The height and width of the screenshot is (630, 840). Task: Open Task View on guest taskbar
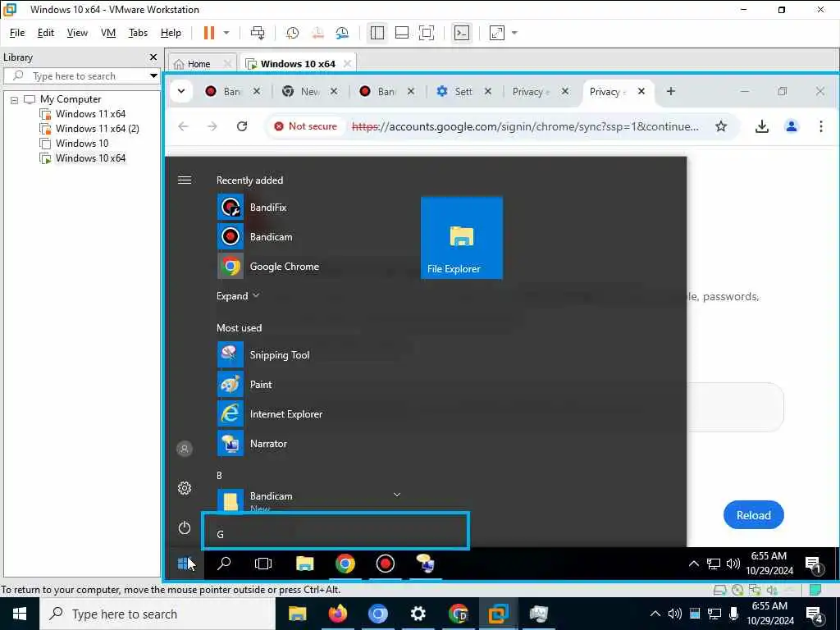[263, 564]
